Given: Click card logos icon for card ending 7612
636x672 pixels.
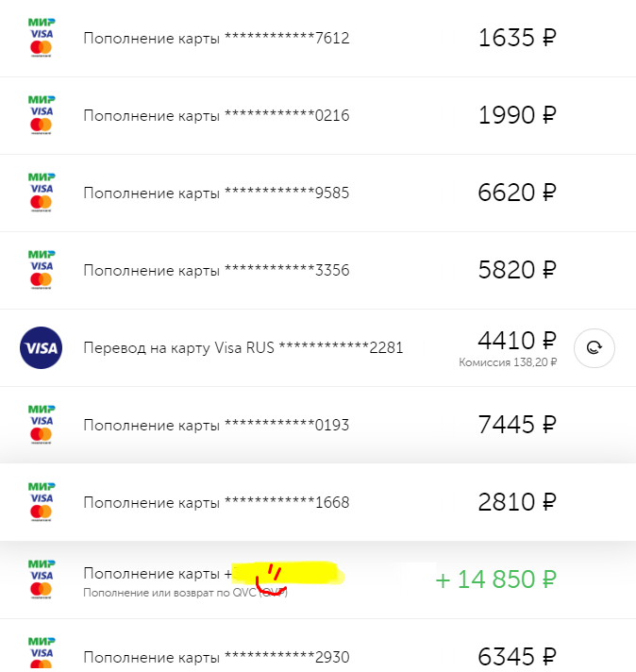Looking at the screenshot, I should click(x=41, y=38).
